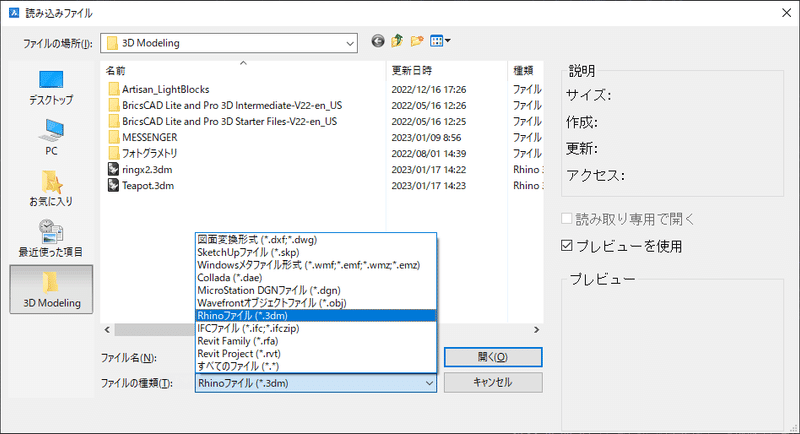This screenshot has width=800, height=434.
Task: Choose IFCファイル (*.ifc;*.ifczip) option
Action: 316,328
